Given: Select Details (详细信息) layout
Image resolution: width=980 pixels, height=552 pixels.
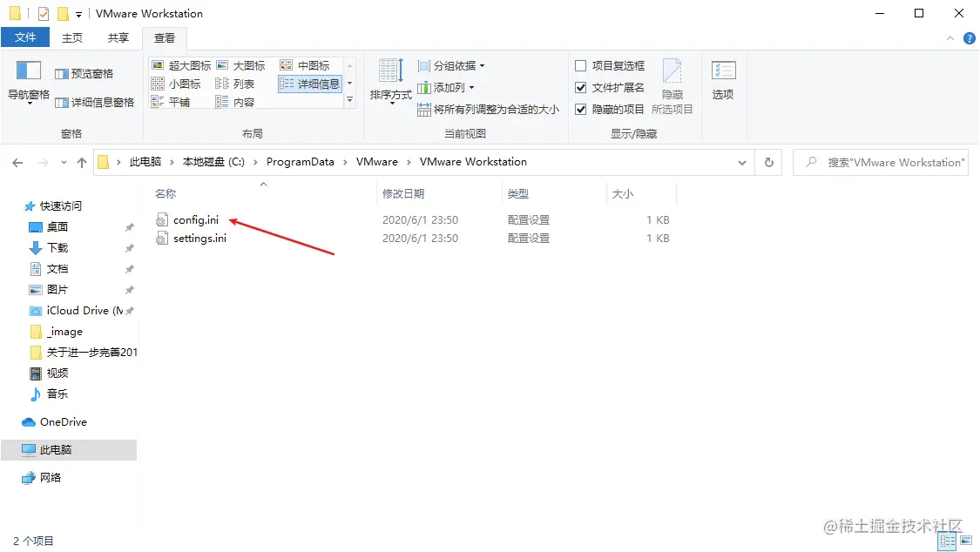Looking at the screenshot, I should 310,84.
